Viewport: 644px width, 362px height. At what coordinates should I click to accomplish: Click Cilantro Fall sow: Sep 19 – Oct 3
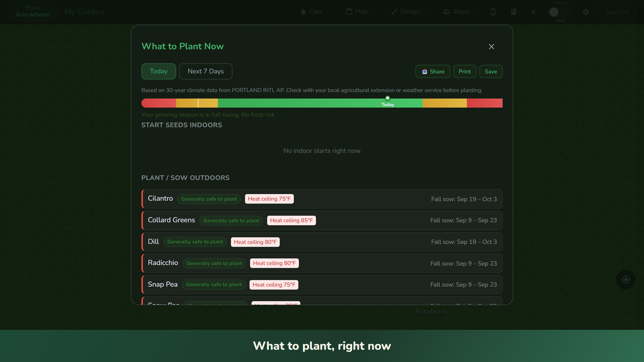[464, 199]
